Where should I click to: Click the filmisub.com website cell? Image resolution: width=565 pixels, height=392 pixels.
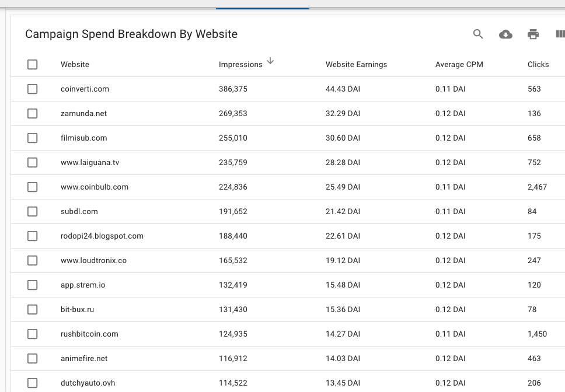pyautogui.click(x=83, y=138)
